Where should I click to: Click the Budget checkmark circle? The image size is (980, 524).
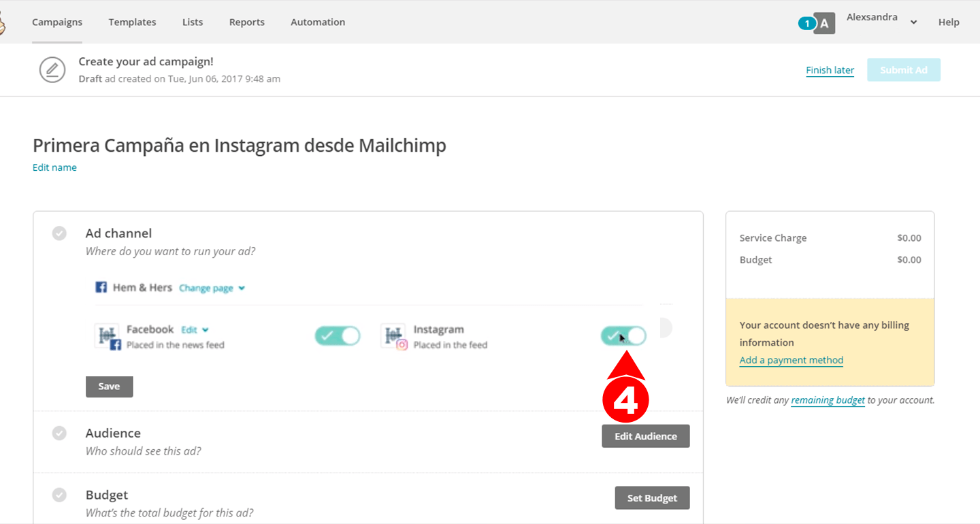click(60, 495)
